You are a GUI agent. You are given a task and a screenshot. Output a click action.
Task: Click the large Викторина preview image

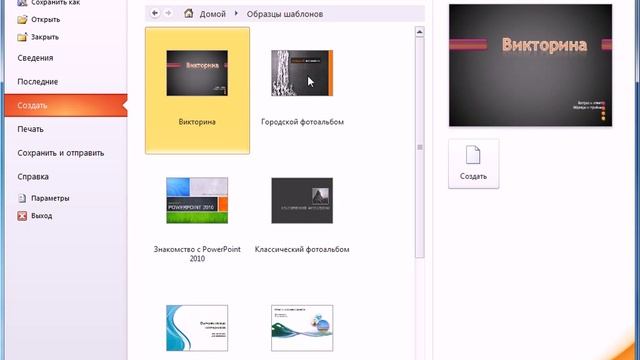pos(530,65)
